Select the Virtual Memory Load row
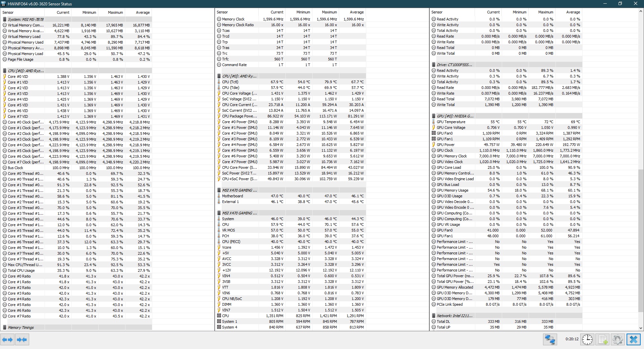644x349 pixels. coord(76,37)
